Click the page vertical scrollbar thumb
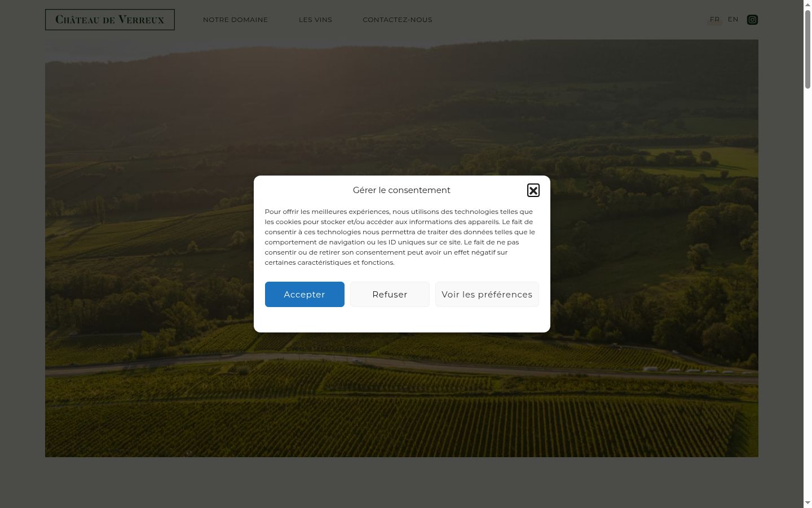 pyautogui.click(x=807, y=49)
